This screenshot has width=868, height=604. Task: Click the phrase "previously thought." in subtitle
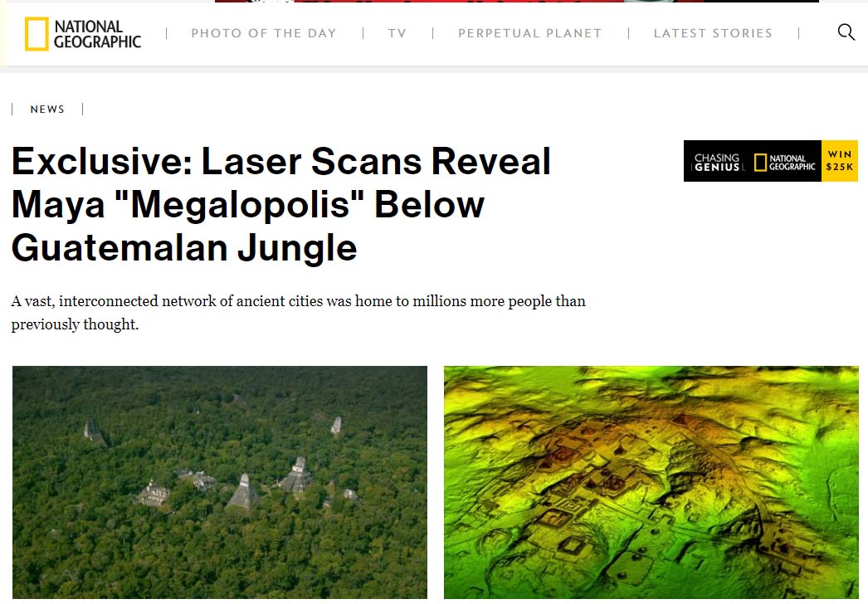click(75, 324)
